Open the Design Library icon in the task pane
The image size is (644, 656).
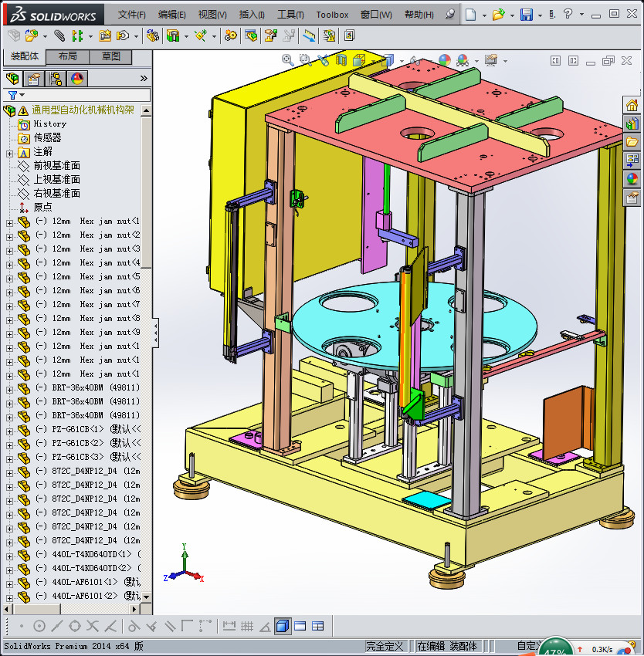pos(632,123)
